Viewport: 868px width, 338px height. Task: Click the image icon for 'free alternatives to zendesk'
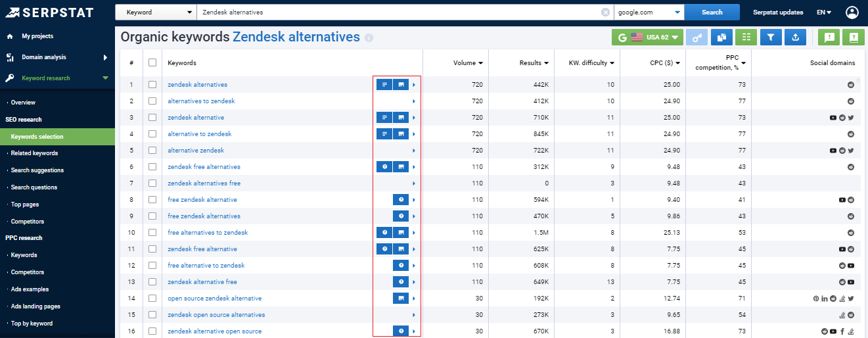point(401,233)
